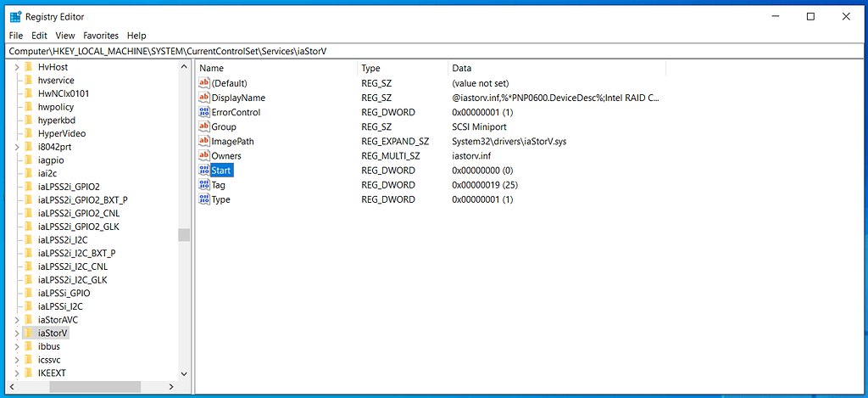Expand the iaStorAVC key

pyautogui.click(x=17, y=320)
